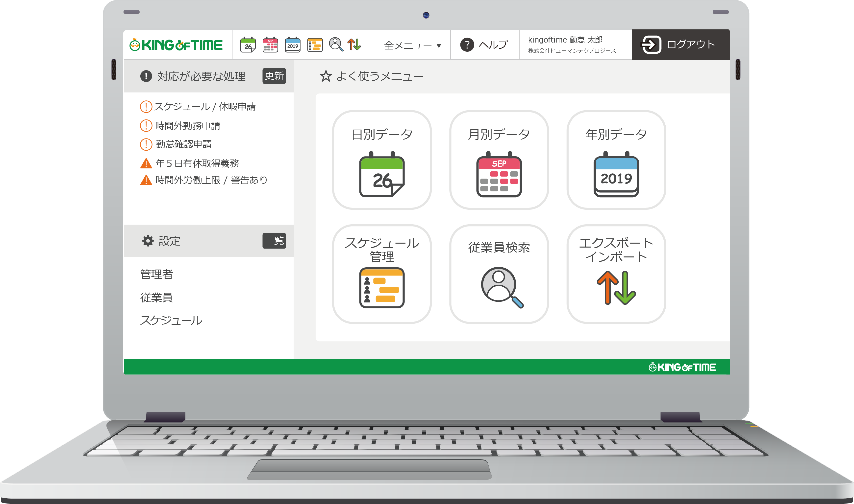Viewport: 854px width, 504px height.
Task: Click alert circle icon beside 時間外勤務申請
Action: (146, 125)
